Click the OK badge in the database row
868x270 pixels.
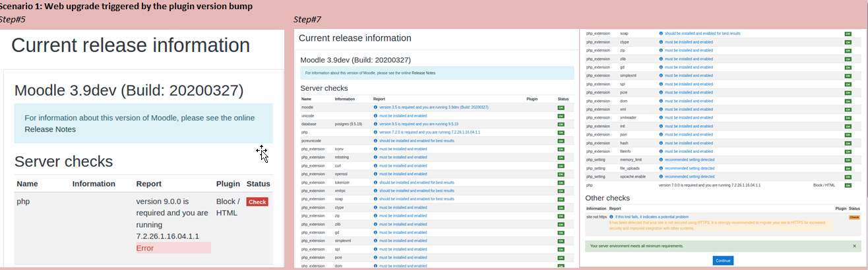[561, 124]
